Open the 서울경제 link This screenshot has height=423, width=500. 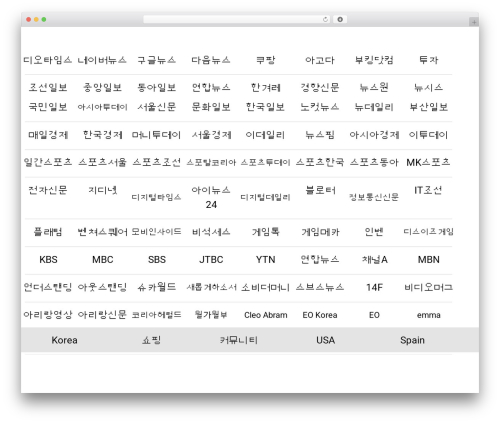(x=211, y=135)
